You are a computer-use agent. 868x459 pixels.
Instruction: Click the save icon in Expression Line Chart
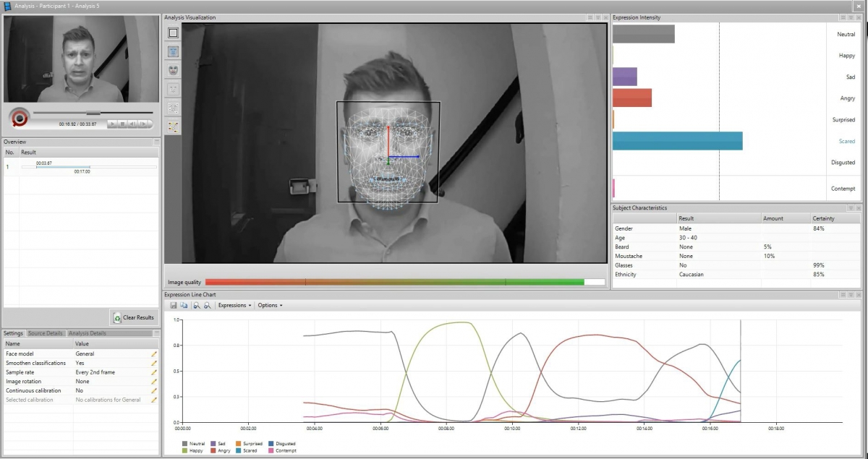174,306
